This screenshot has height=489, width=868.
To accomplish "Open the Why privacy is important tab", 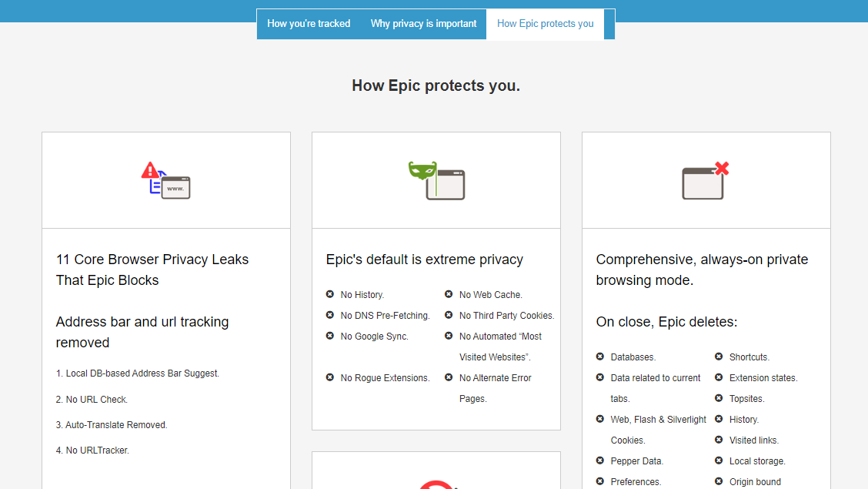I will [423, 24].
